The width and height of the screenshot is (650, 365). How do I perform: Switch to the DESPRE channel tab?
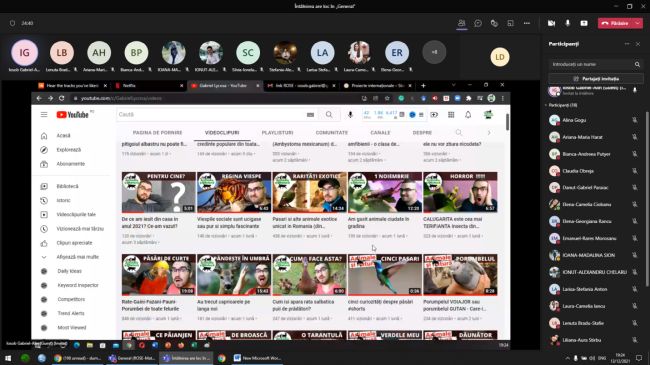422,133
